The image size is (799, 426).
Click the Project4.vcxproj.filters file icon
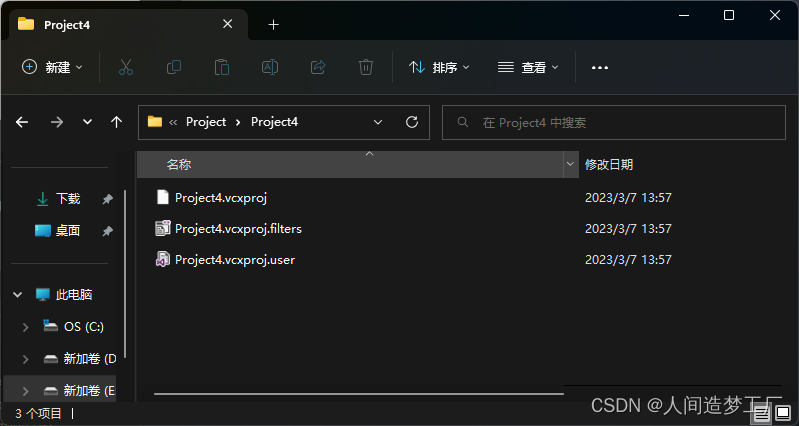tap(163, 228)
